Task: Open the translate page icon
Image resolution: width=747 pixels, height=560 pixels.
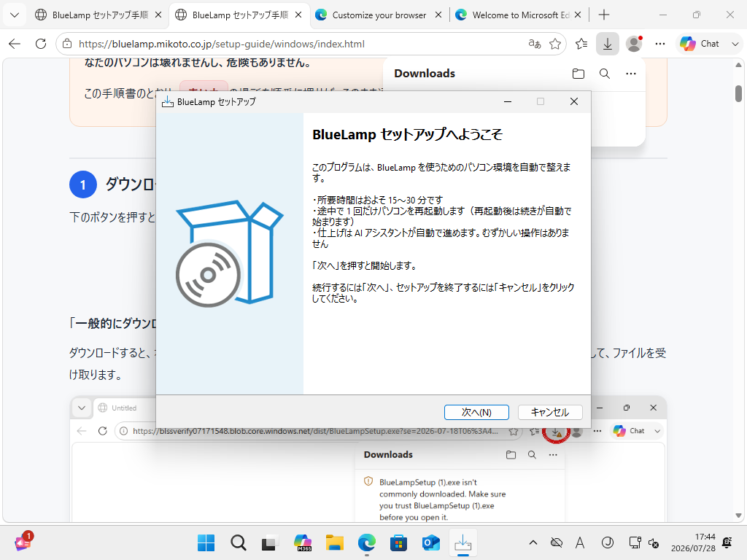Action: (x=535, y=44)
